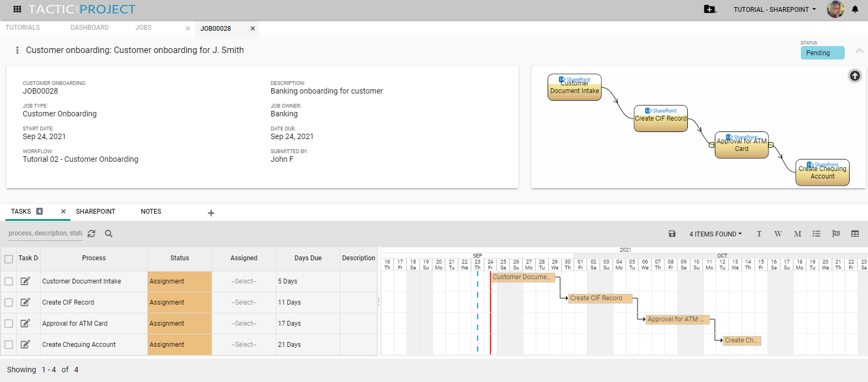
Task: Check the Create CIF Record row checkbox
Action: tap(9, 302)
